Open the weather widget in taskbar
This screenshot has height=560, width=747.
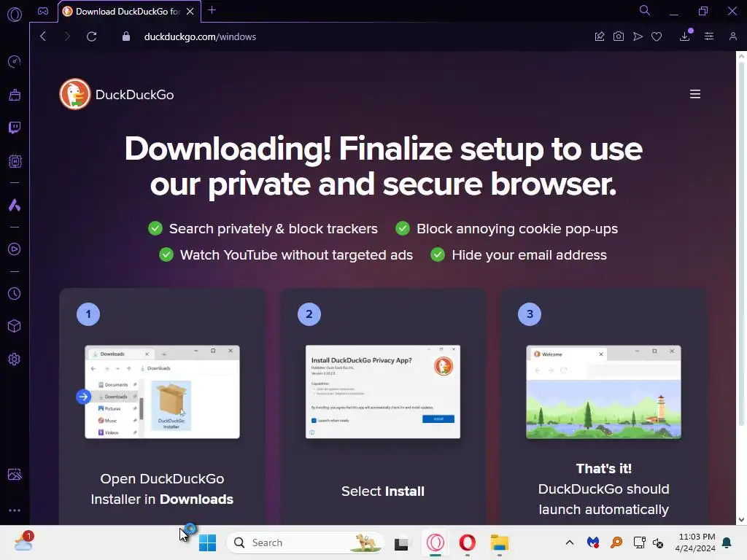point(23,542)
